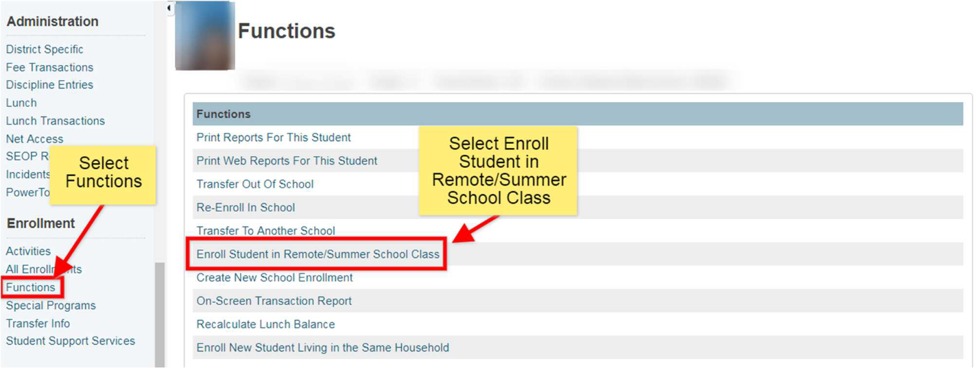The width and height of the screenshot is (980, 368).
Task: Select Re-Enroll In School function
Action: pyautogui.click(x=246, y=208)
